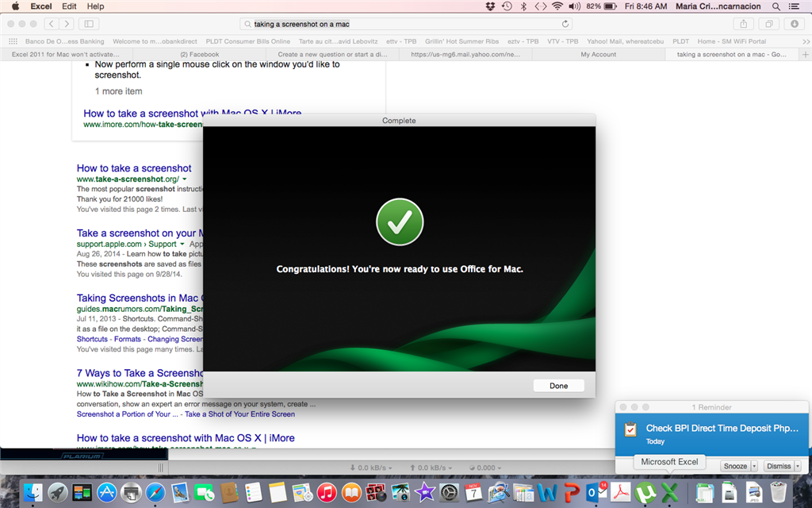The height and width of the screenshot is (508, 812).
Task: Open Dismiss options dropdown arrow
Action: [798, 466]
